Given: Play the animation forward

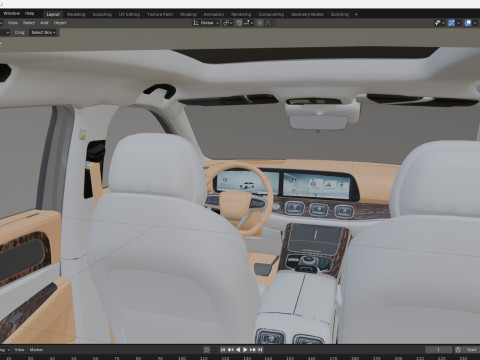Looking at the screenshot, I should pyautogui.click(x=245, y=350).
